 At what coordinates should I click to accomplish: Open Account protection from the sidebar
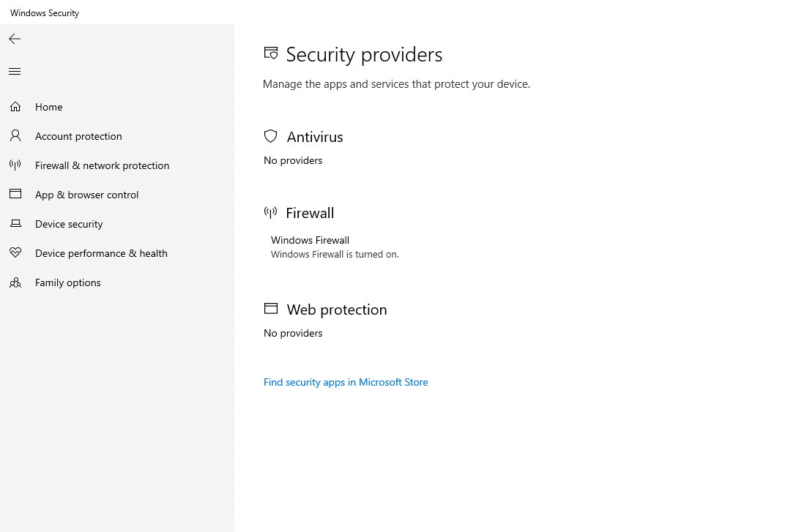(x=78, y=136)
